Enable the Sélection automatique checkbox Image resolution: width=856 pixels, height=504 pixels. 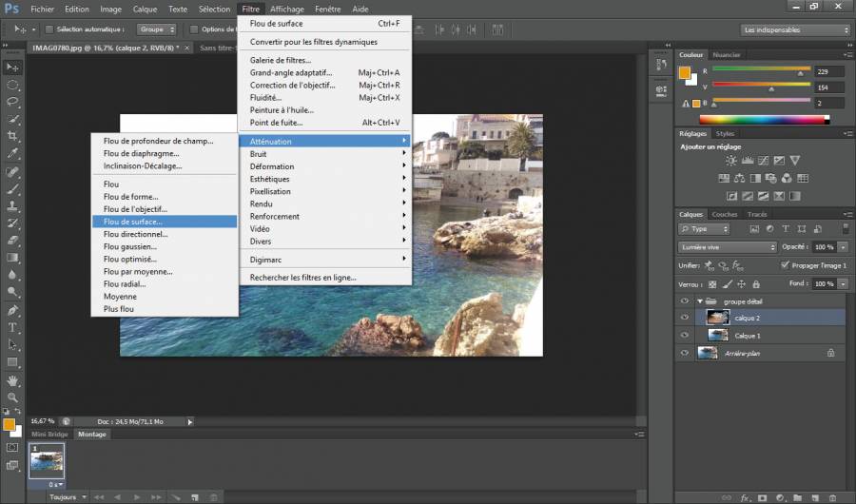tap(49, 29)
